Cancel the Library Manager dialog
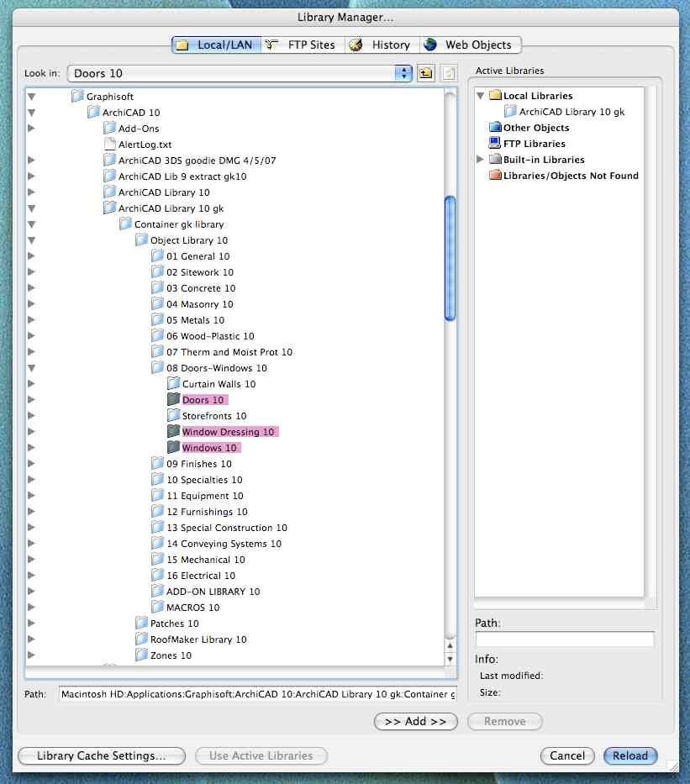The width and height of the screenshot is (690, 784). pyautogui.click(x=567, y=755)
